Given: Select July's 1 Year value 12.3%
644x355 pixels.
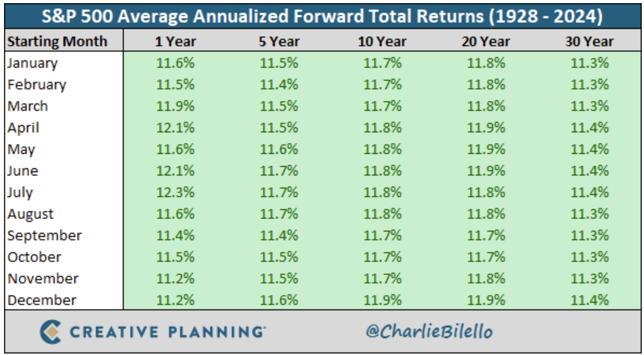Looking at the screenshot, I should coord(175,192).
